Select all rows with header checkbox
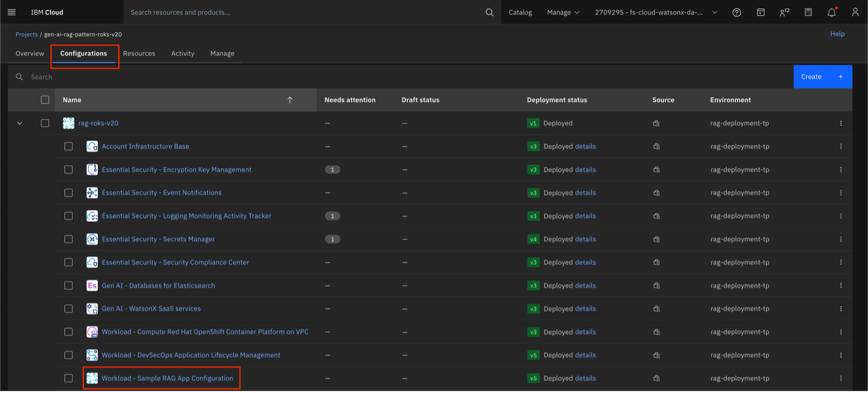This screenshot has width=868, height=393. 45,100
